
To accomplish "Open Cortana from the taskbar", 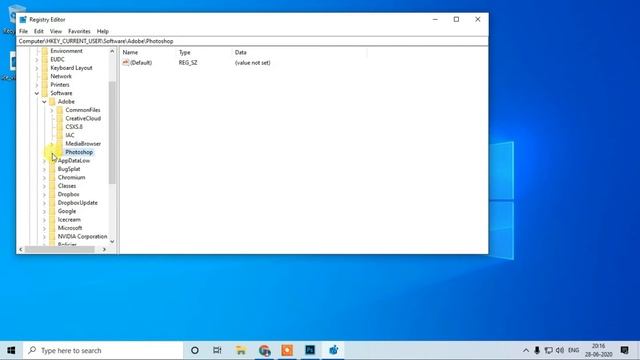I will [195, 350].
